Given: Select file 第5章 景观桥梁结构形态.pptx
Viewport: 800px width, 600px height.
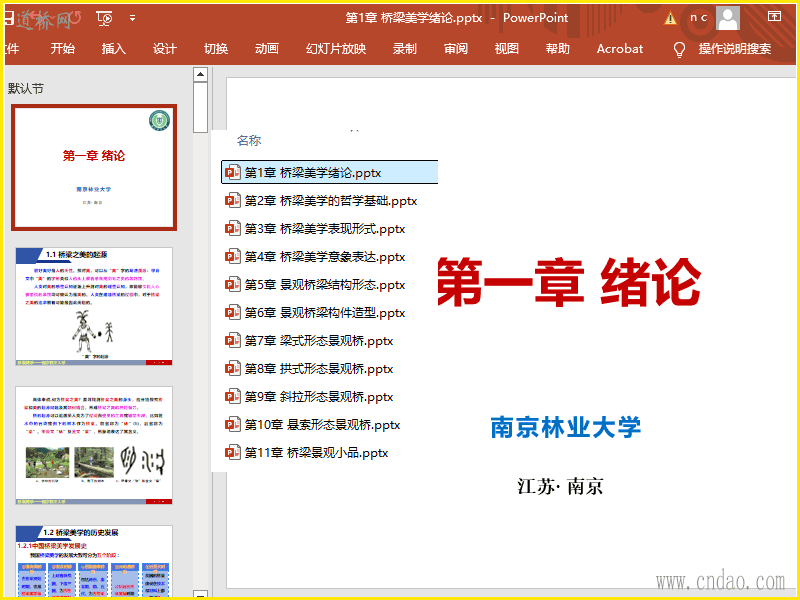Looking at the screenshot, I should 315,285.
